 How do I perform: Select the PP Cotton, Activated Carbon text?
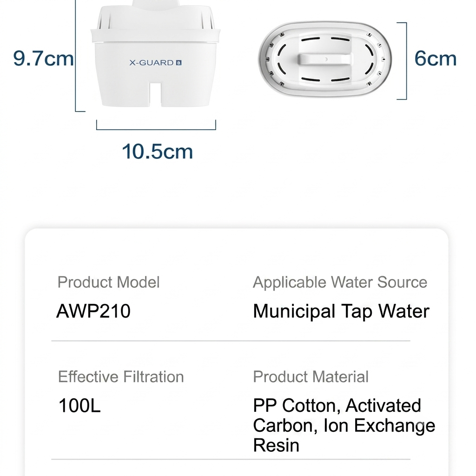coord(337,415)
